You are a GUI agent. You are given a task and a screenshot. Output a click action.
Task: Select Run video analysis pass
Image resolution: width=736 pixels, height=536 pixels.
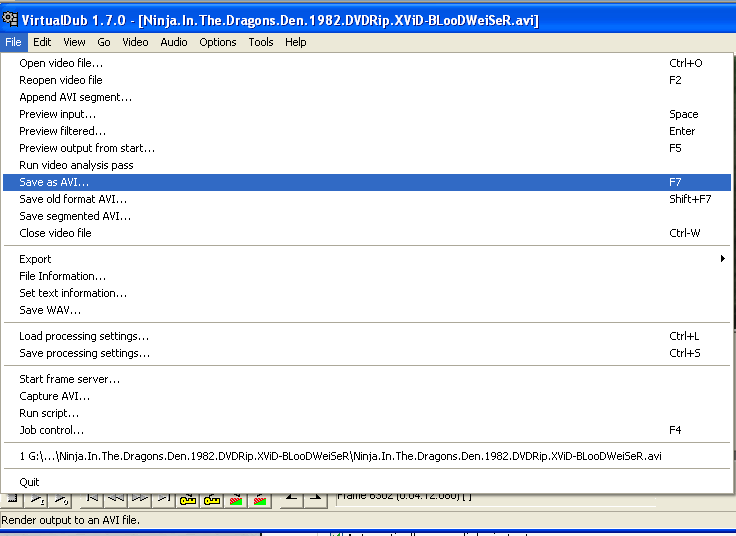pyautogui.click(x=367, y=165)
